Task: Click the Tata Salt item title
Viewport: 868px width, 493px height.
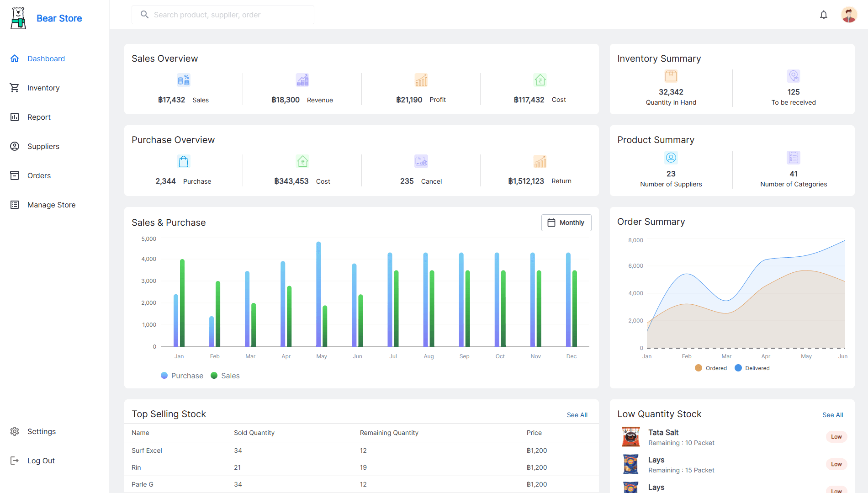Action: click(x=663, y=432)
